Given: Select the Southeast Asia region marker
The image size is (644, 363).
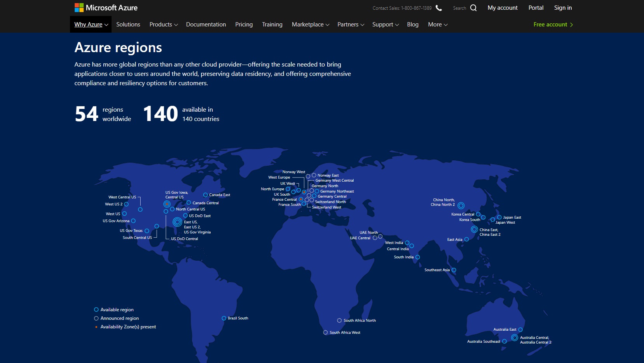Looking at the screenshot, I should (454, 270).
